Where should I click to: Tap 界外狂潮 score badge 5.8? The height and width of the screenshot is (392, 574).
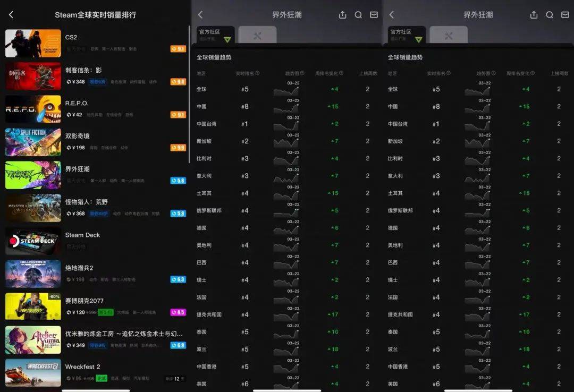click(178, 181)
